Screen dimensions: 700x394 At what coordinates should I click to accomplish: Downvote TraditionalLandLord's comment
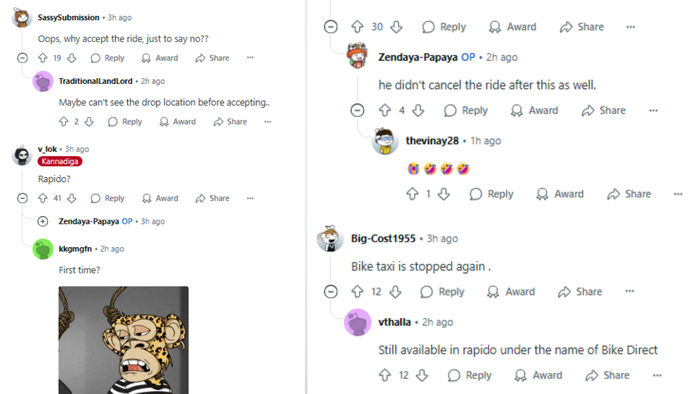[89, 122]
